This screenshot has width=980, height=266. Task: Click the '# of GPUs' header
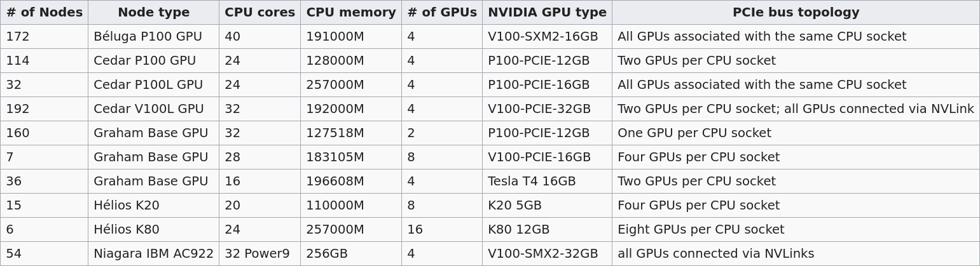[442, 13]
